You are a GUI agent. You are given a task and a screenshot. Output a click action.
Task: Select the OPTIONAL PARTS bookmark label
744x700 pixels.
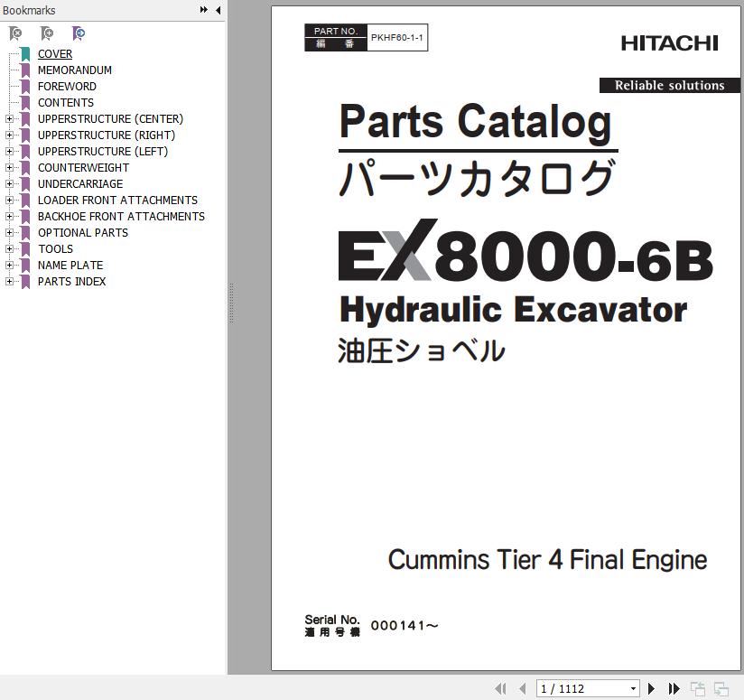83,232
